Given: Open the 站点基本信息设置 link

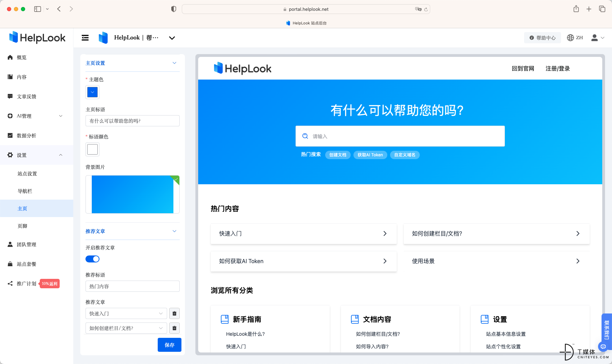Looking at the screenshot, I should [506, 334].
